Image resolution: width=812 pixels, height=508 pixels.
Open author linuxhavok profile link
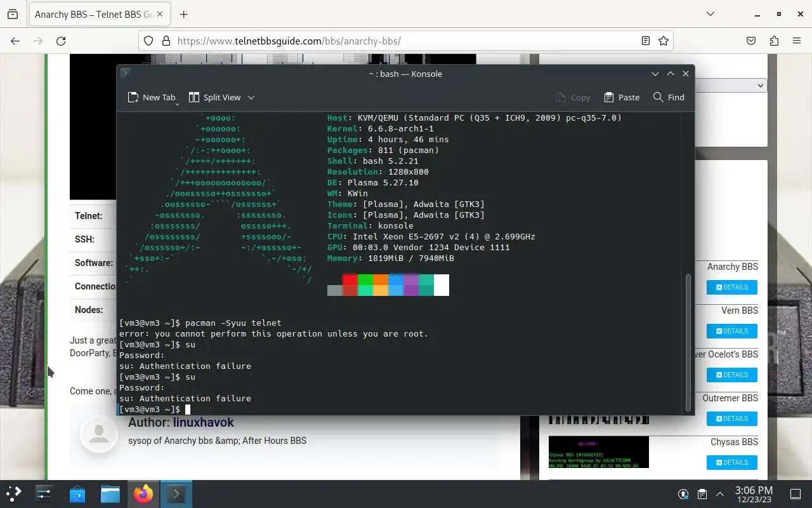[x=204, y=422]
